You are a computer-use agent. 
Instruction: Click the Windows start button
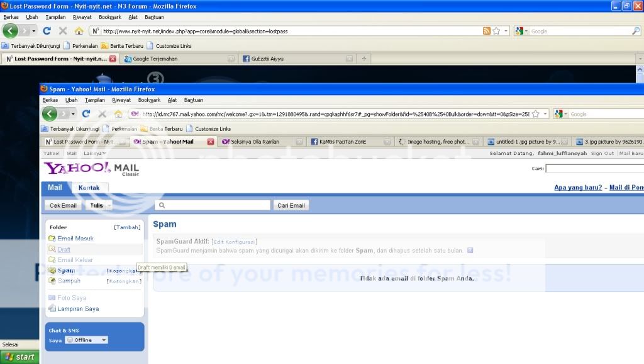[19, 357]
